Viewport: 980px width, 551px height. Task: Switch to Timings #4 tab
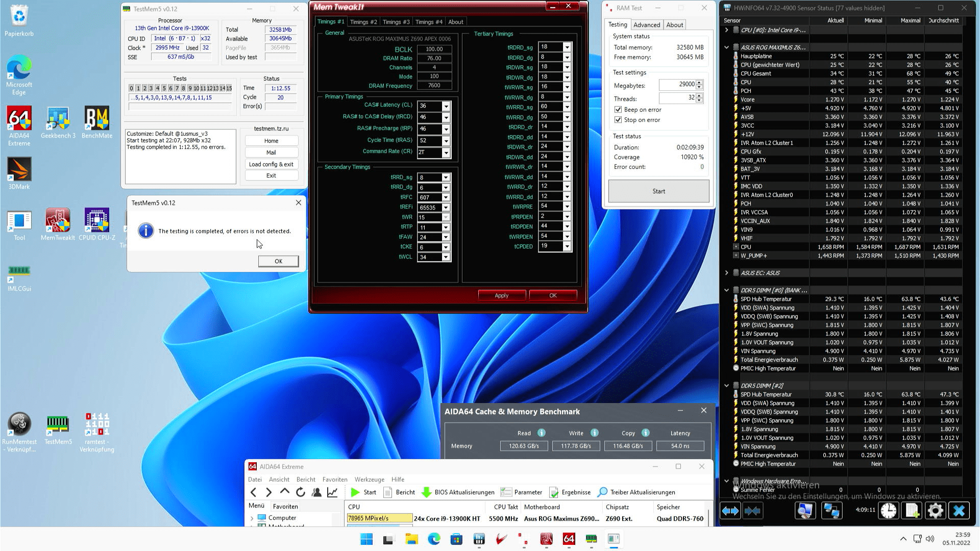point(429,22)
